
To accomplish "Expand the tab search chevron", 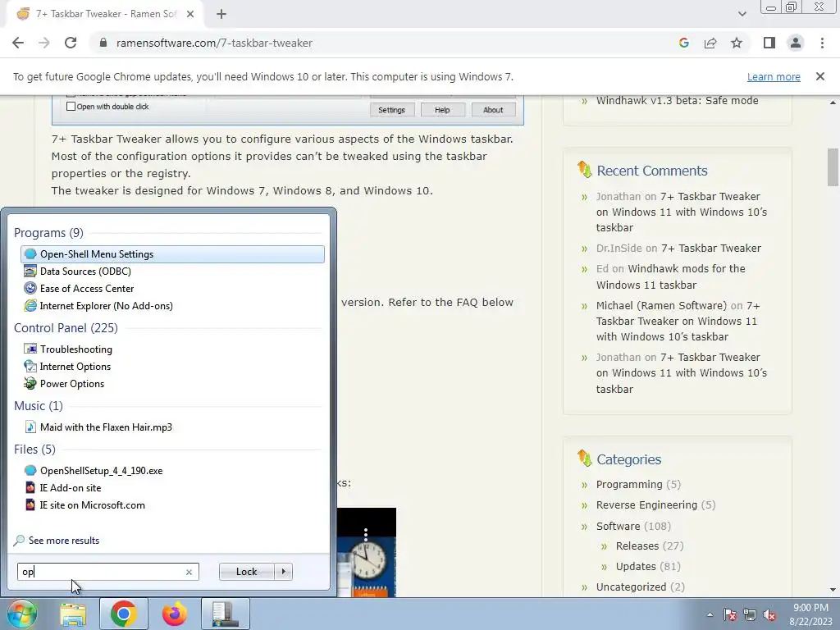I will [742, 14].
